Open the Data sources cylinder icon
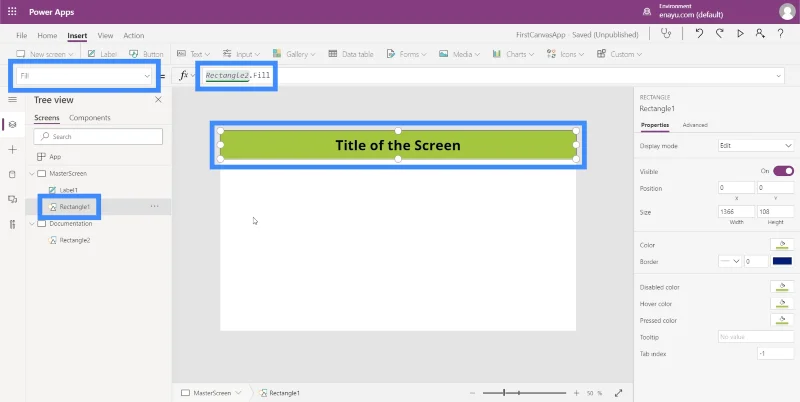Image resolution: width=800 pixels, height=402 pixels. coord(13,174)
